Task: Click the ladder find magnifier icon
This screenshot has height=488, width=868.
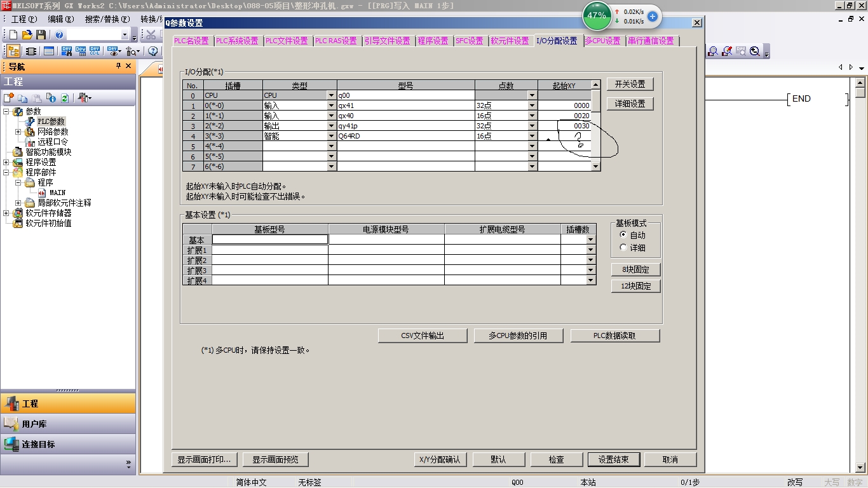Action: [x=713, y=51]
